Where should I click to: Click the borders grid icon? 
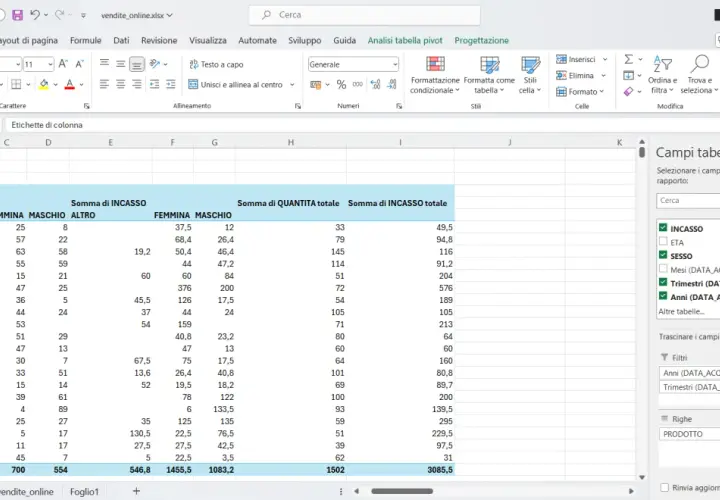16,84
